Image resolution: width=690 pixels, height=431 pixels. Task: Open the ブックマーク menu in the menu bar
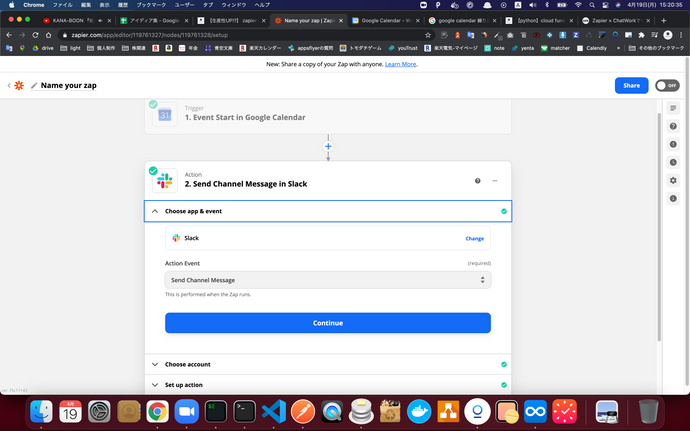coord(151,5)
